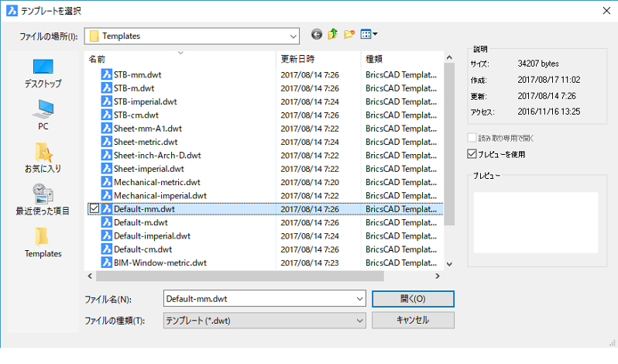618x364 pixels.
Task: Select the STB-m.dwt file icon
Action: coord(106,88)
